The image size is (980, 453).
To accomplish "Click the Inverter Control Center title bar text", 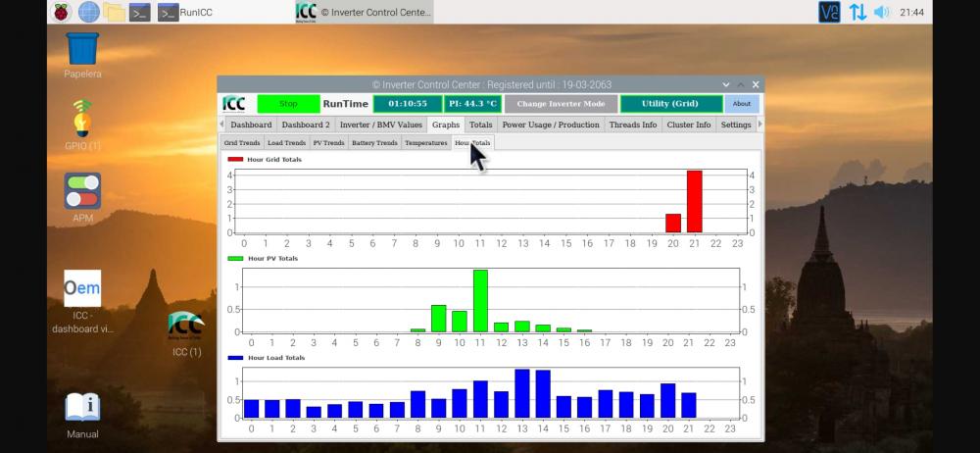I will click(x=492, y=84).
